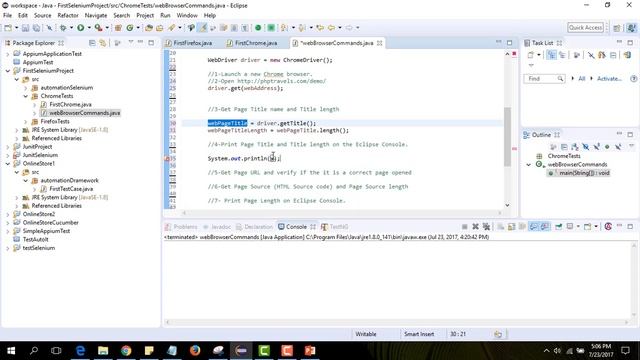Open the Source menu
The image size is (640, 360).
coord(42,16)
